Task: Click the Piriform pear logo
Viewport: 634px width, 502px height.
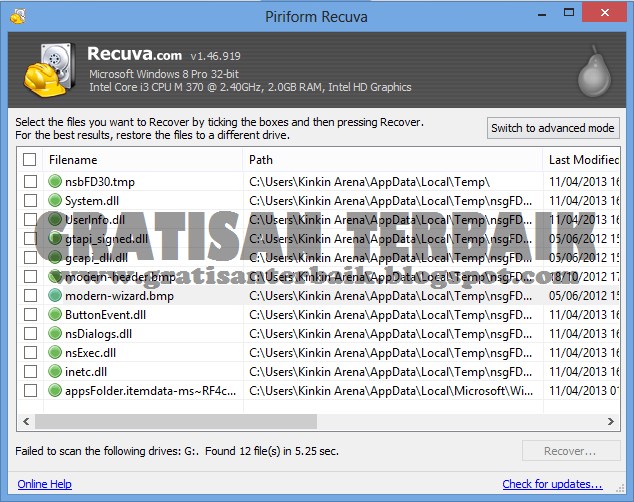Action: 594,72
